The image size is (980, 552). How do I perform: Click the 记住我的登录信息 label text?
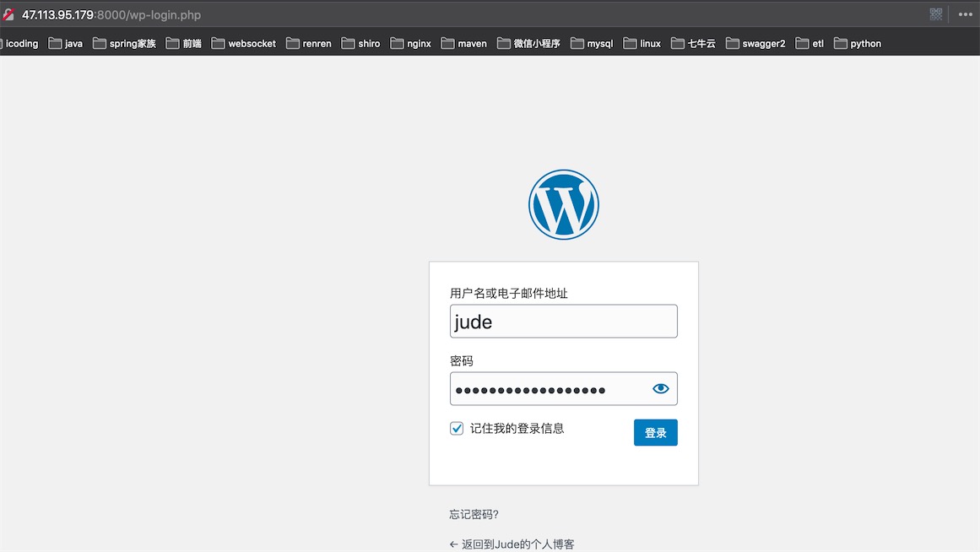[517, 428]
